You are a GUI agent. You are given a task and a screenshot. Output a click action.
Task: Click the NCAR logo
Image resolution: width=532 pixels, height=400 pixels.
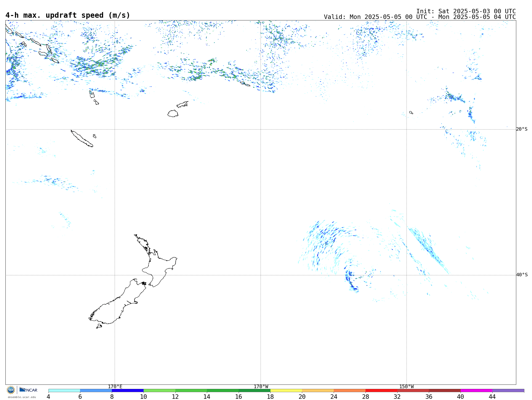pyautogui.click(x=28, y=390)
